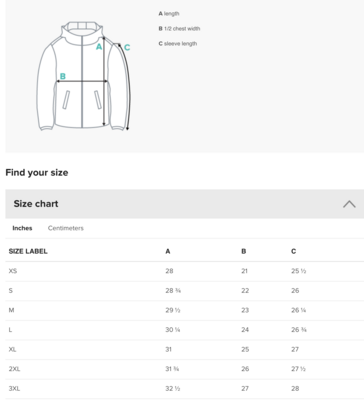The image size is (364, 400).
Task: Select the Inches unit tab
Action: tap(22, 228)
